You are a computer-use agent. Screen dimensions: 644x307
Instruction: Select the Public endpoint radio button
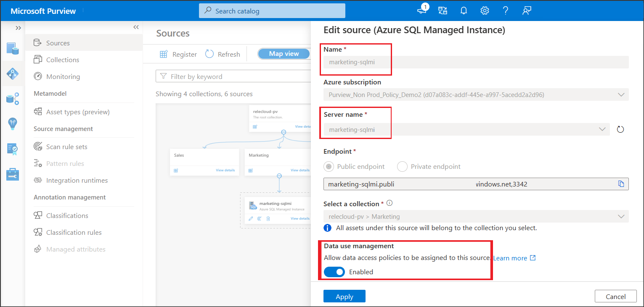click(328, 166)
